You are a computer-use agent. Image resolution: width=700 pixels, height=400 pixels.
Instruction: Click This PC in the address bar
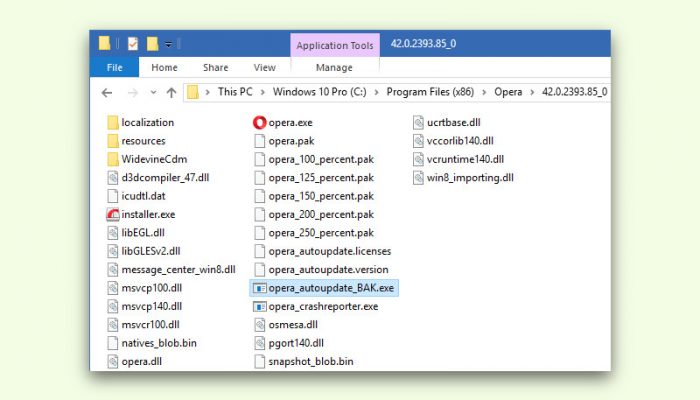click(x=235, y=92)
